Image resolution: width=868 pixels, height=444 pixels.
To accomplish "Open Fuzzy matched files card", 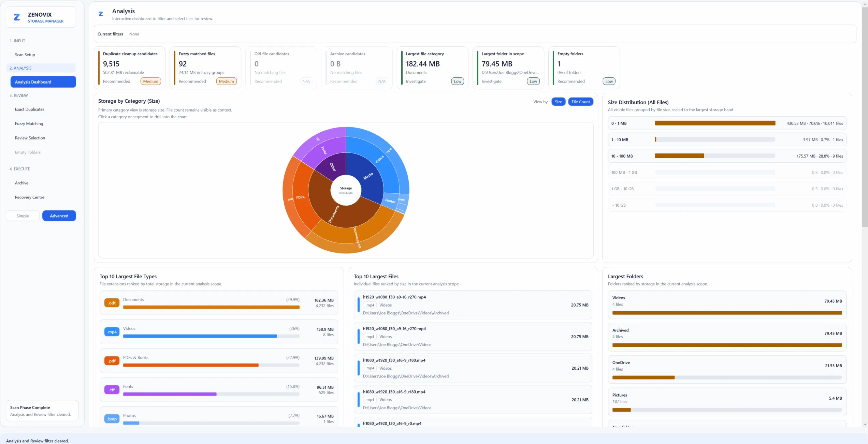I will [x=205, y=68].
